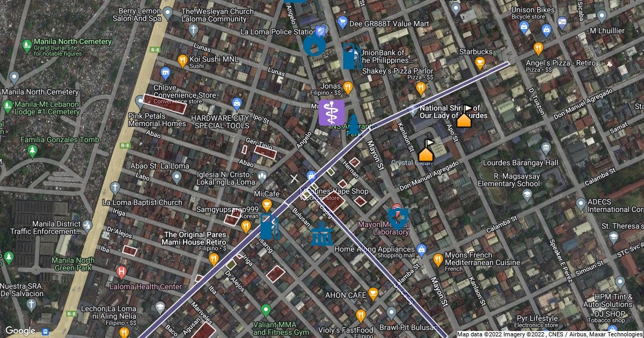Click the blue gas pump icon near Samgyupsarap999
This screenshot has width=644, height=338.
(270, 227)
